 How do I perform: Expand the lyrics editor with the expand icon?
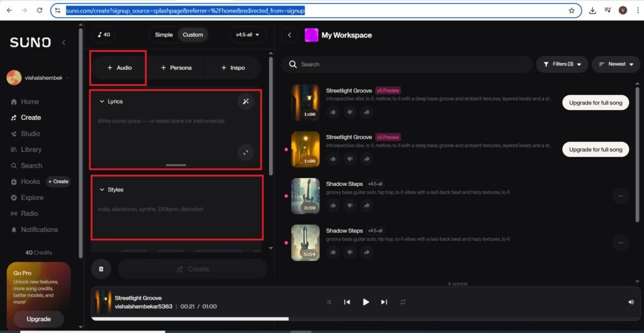pyautogui.click(x=246, y=152)
